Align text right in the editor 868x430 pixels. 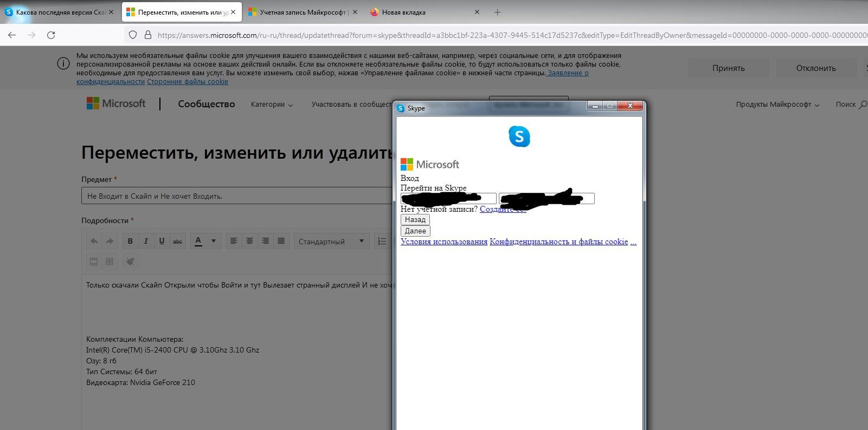point(265,241)
